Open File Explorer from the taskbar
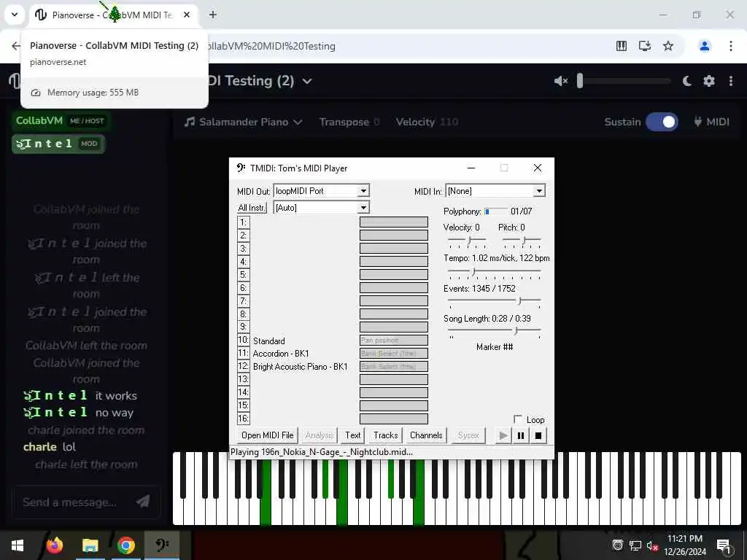 (x=90, y=545)
